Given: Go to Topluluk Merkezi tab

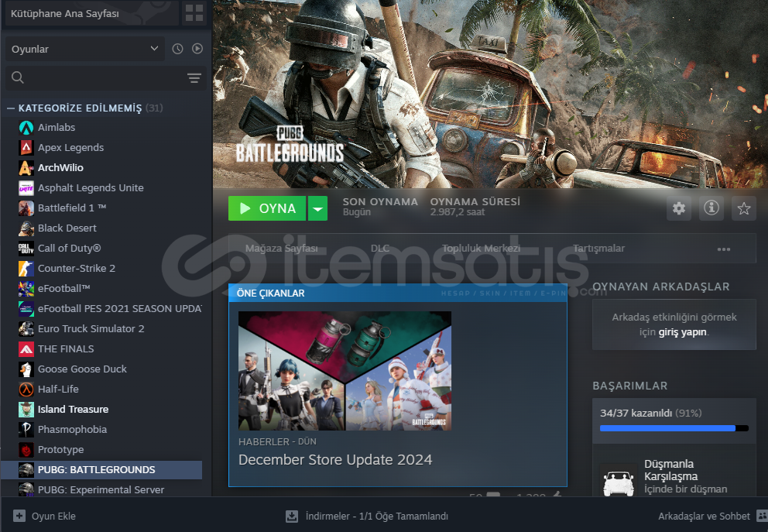Looking at the screenshot, I should [x=481, y=249].
